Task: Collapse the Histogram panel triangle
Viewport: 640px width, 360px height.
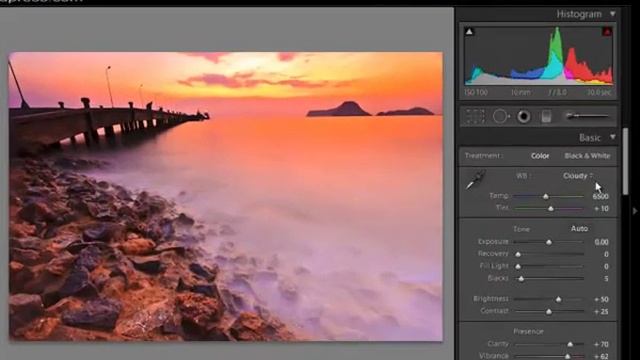Action: (613, 14)
